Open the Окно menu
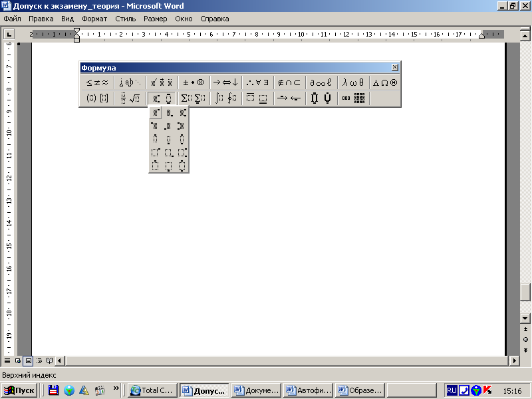This screenshot has width=532, height=399. tap(184, 19)
